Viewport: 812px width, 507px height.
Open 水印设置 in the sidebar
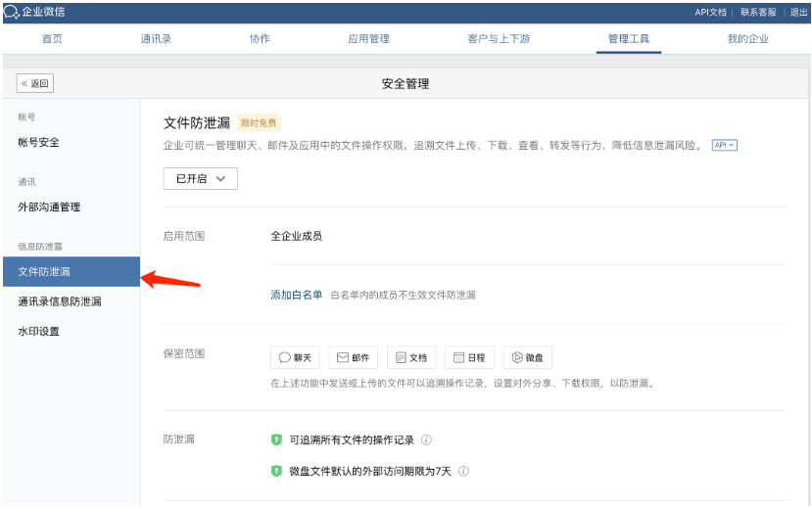[x=39, y=332]
